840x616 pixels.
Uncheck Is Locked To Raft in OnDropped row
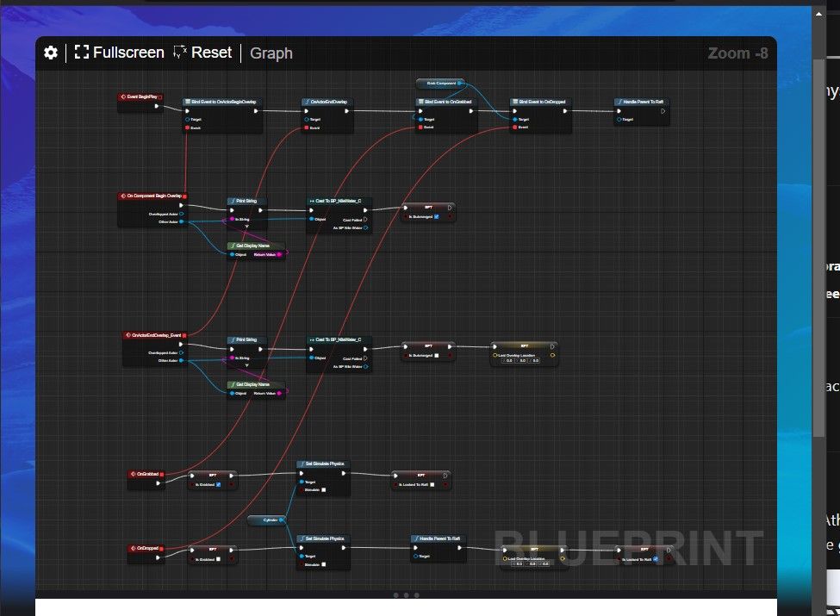click(x=656, y=559)
